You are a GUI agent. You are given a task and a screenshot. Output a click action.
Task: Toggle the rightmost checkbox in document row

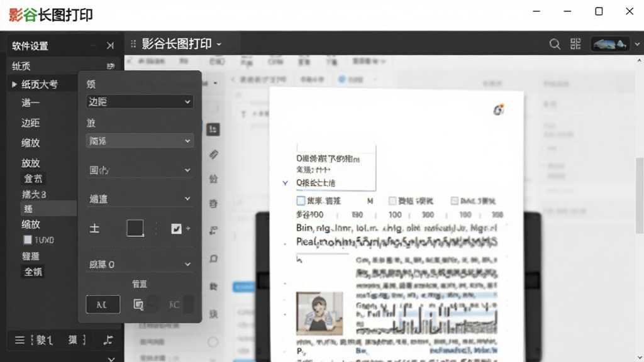tap(454, 200)
